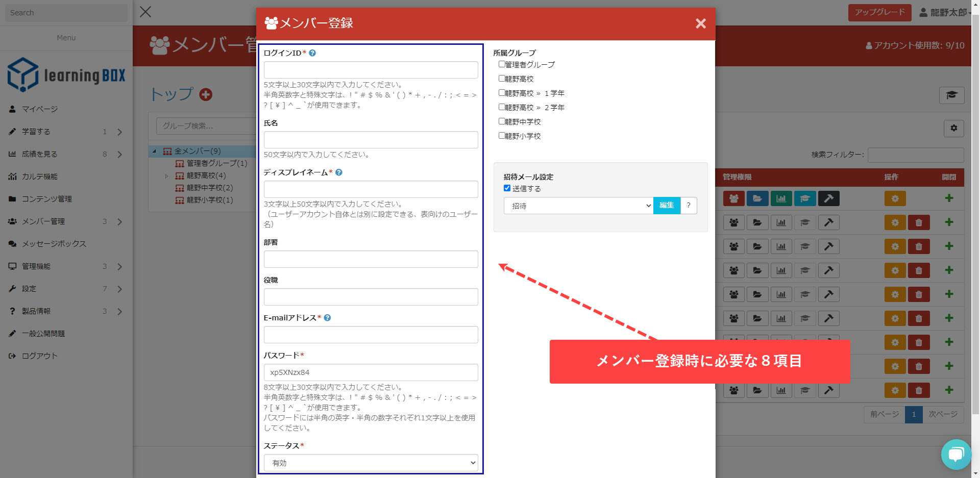Click the help icon next to E-mailアドレス

point(328,318)
